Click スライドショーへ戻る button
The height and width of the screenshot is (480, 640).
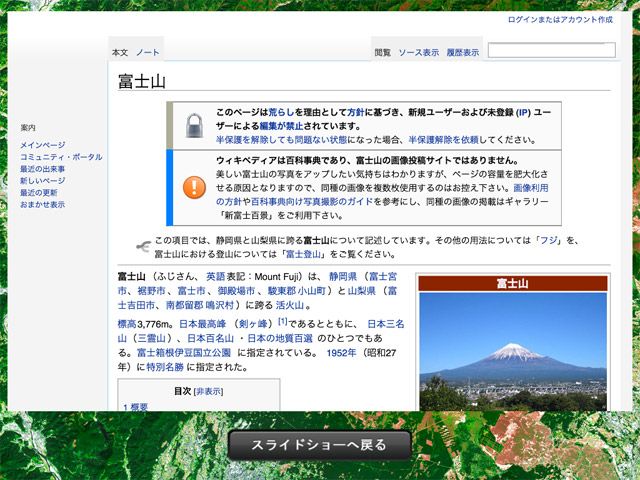tap(319, 445)
